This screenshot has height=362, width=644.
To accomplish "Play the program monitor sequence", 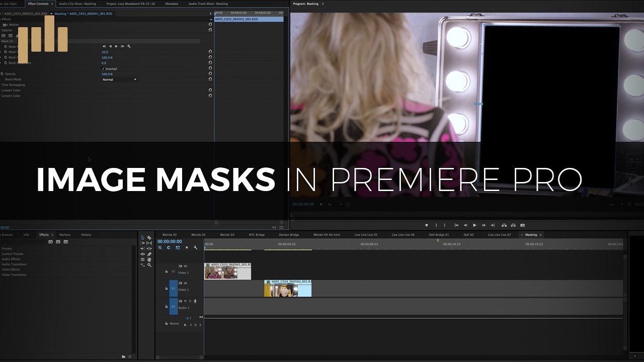I will tap(474, 225).
